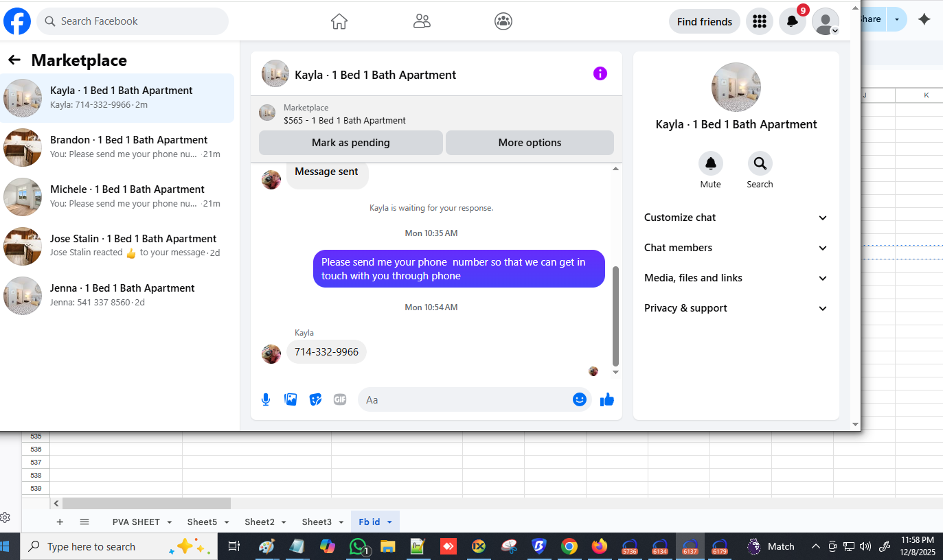
Task: Open the Facebook logo home link
Action: [17, 21]
